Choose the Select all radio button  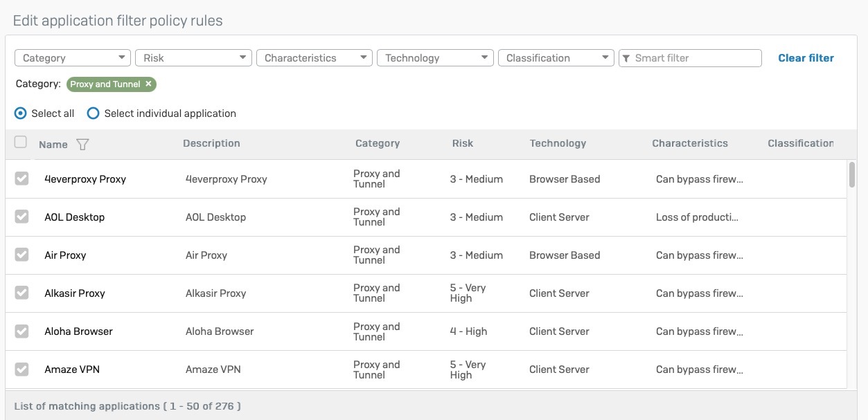pyautogui.click(x=21, y=113)
